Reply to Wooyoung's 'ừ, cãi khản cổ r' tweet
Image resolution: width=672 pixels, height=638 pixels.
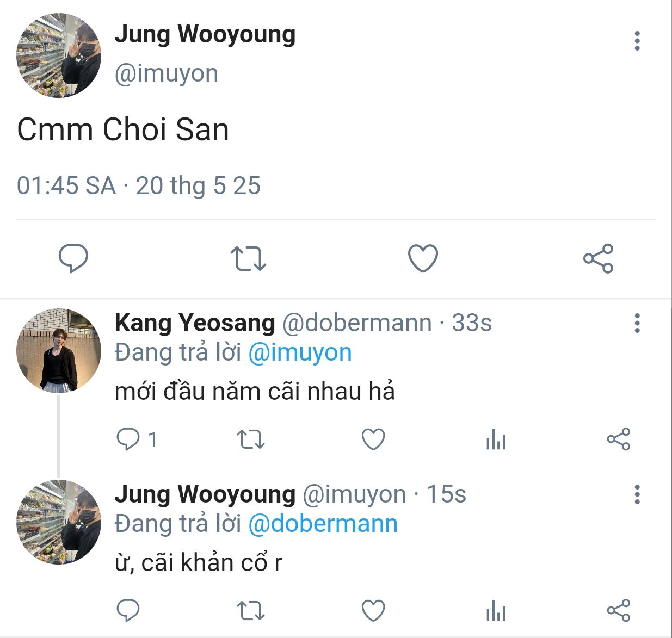click(128, 610)
